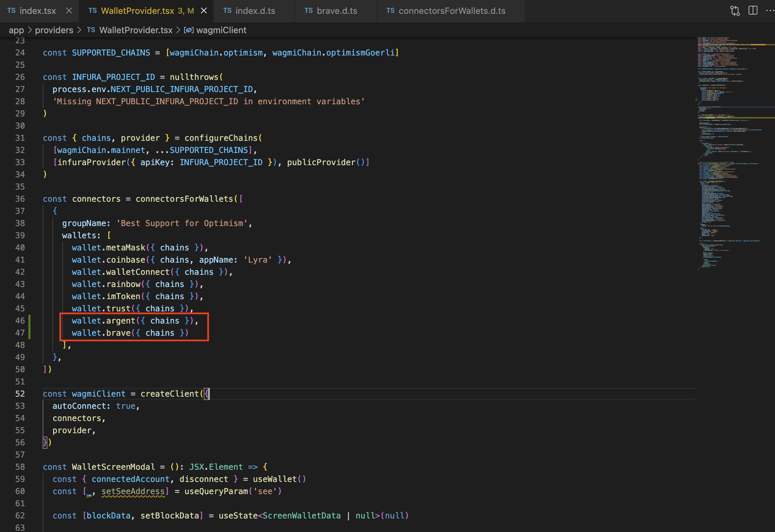Click 'autoConnect: true' property
The height and width of the screenshot is (532, 775).
pos(96,406)
